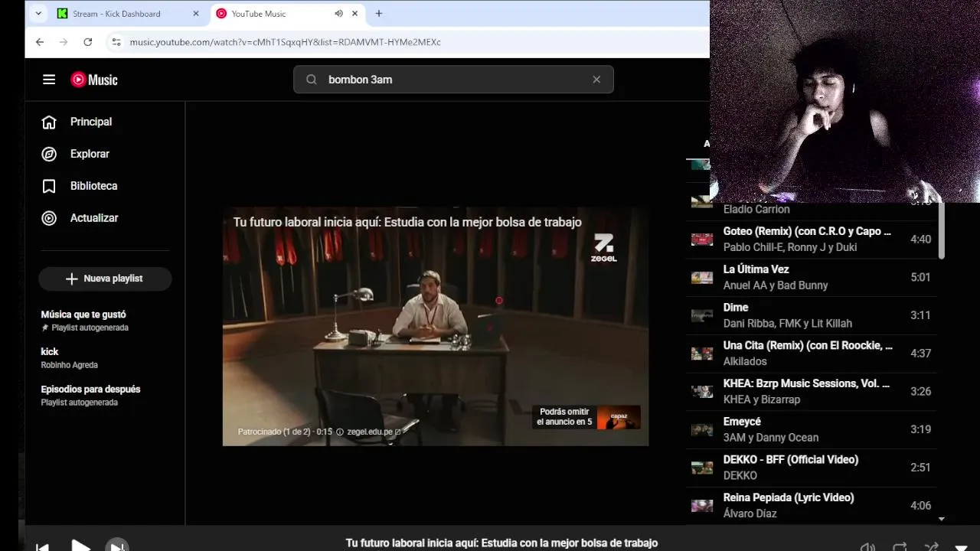This screenshot has height=551, width=980.
Task: Clear the search text with the X
Action: (596, 80)
